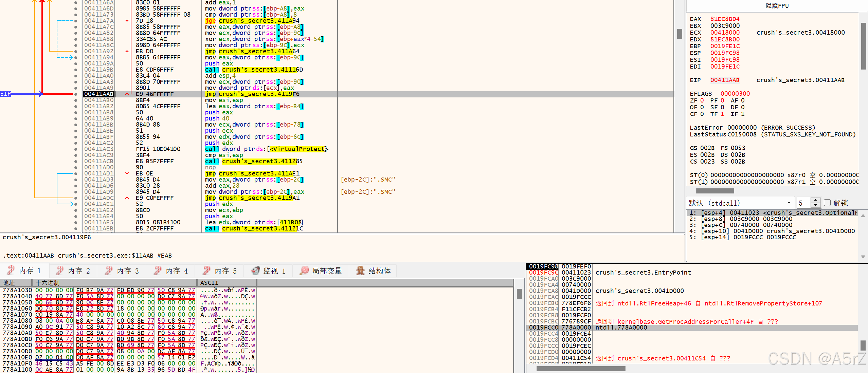The width and height of the screenshot is (868, 373).
Task: Click the call crush's_secret3.411285 instruction
Action: pyautogui.click(x=254, y=161)
